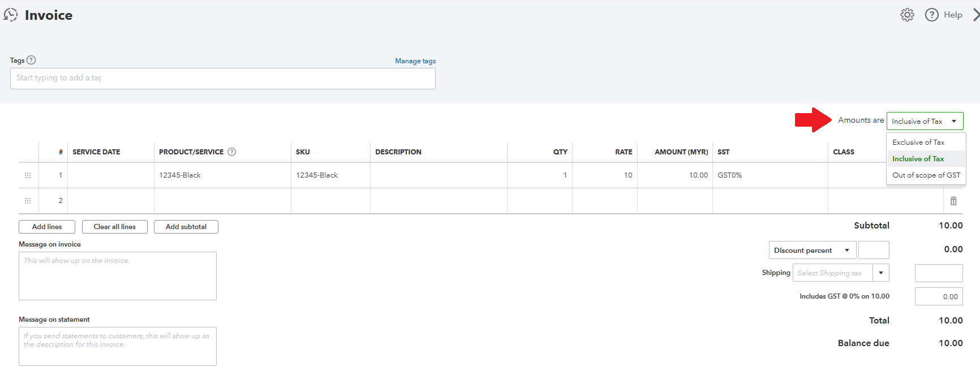This screenshot has width=980, height=371.
Task: Click the Add subtotal button
Action: point(186,227)
